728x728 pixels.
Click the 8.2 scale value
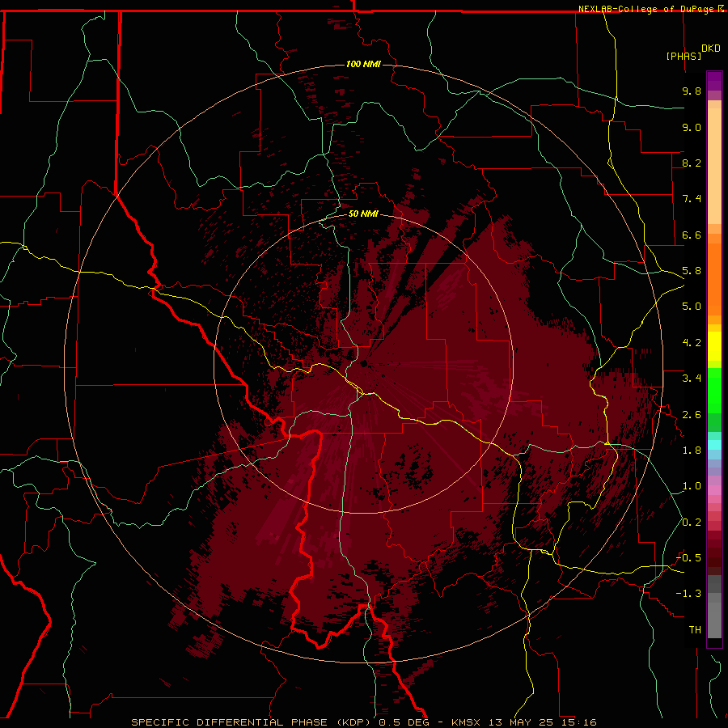692,163
